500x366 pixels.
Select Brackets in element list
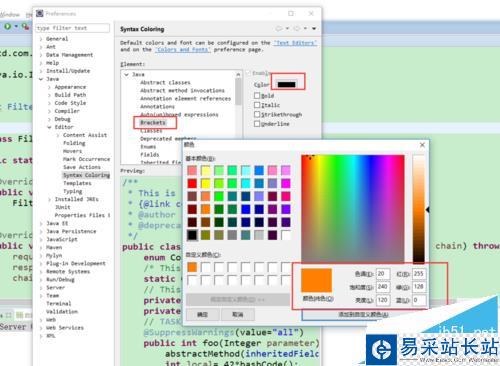(x=153, y=122)
